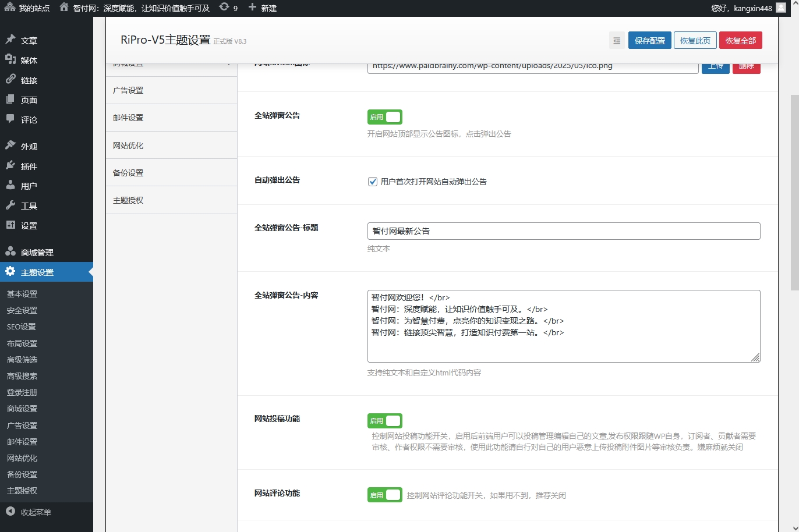Image resolution: width=799 pixels, height=532 pixels.
Task: Click the media icon for 媒体
Action: pos(10,60)
